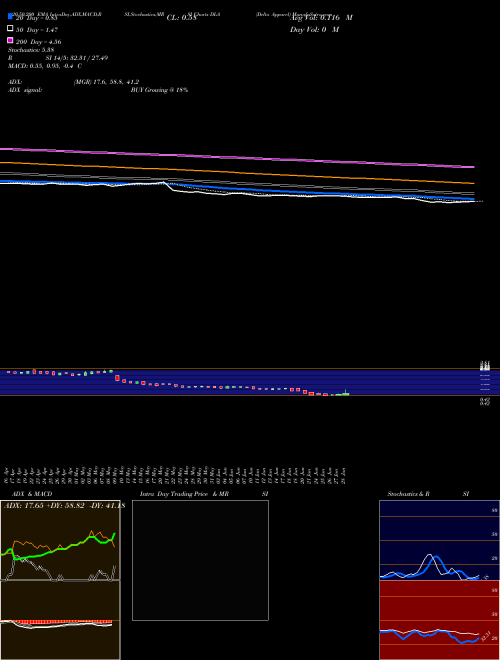Image resolution: width=500 pixels, height=660 pixels.
Task: Open the empty Intra Day Trading Price chart box
Action: (x=200, y=560)
